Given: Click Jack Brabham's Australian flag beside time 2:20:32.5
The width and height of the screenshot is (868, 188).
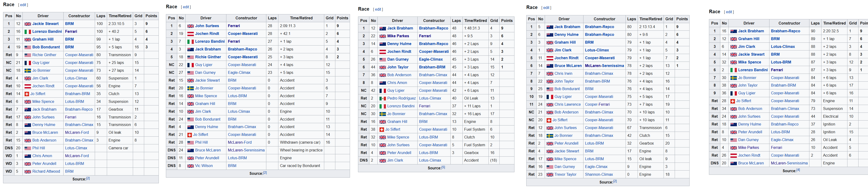Looking at the screenshot, I should (733, 31).
